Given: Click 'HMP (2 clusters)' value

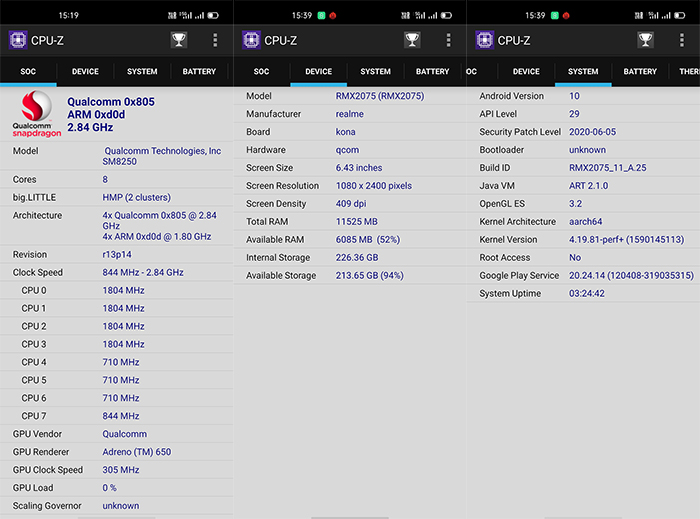Looking at the screenshot, I should coord(137,197).
